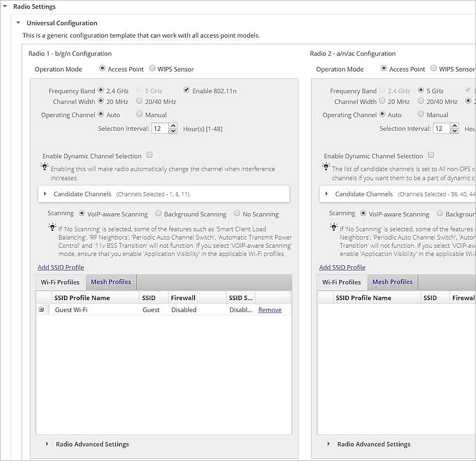Expand Radio 1 Radio Advanced Settings
Screen dimensions: 476x461
pyautogui.click(x=47, y=444)
